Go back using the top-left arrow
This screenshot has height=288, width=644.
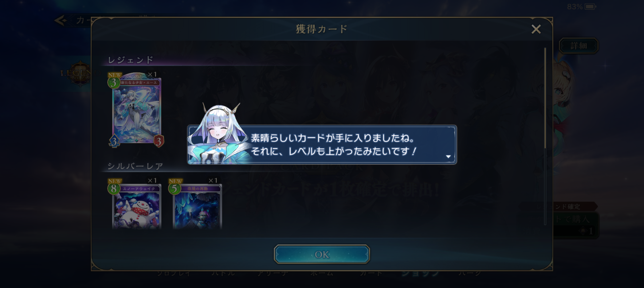click(60, 20)
